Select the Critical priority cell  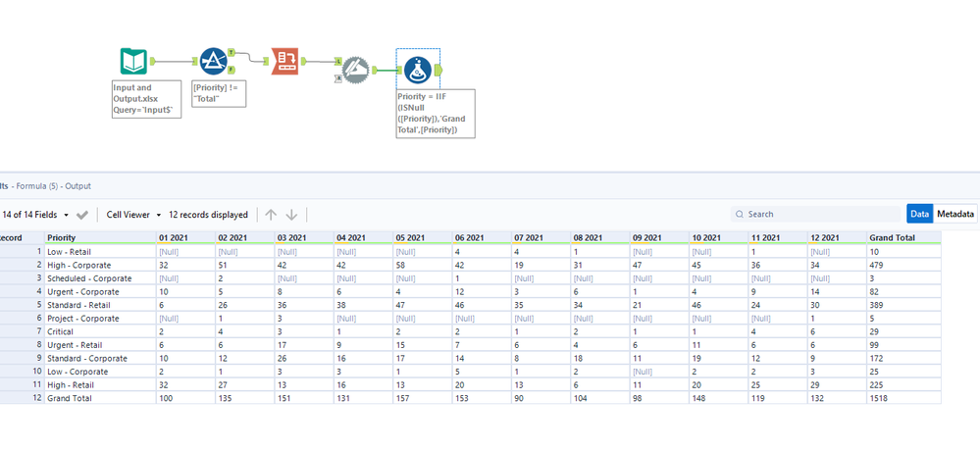coord(100,331)
